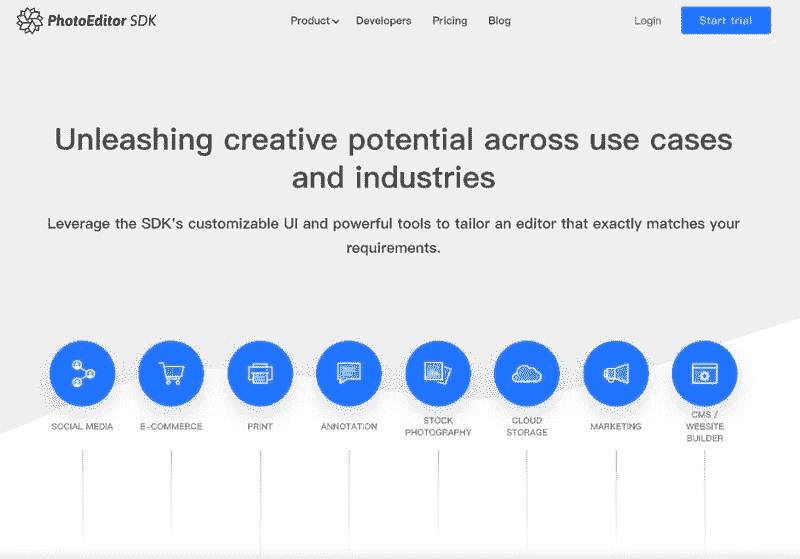Open the Marketing megaphone icon
Viewport: 800px width, 559px height.
(616, 374)
